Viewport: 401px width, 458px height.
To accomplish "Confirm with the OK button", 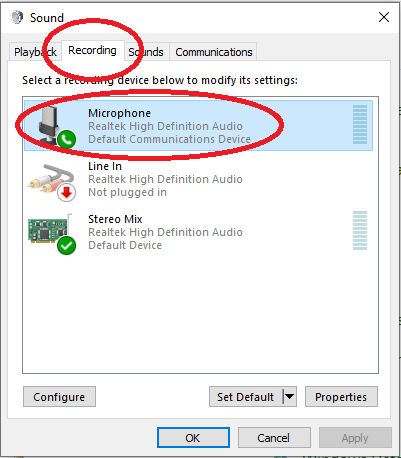I will click(x=193, y=438).
